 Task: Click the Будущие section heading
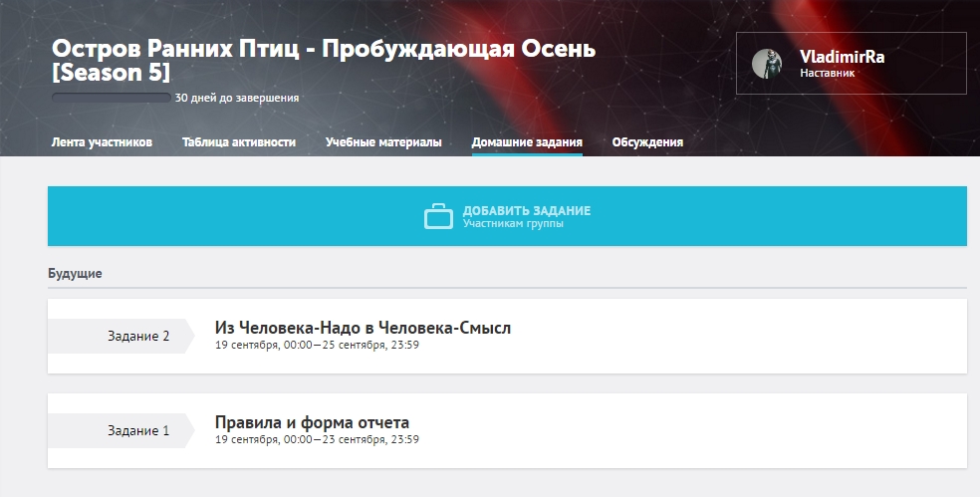(x=75, y=273)
